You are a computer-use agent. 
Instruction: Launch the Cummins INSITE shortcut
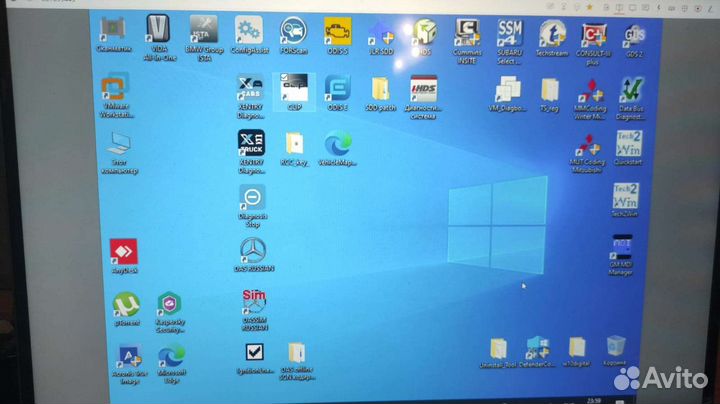pos(468,33)
